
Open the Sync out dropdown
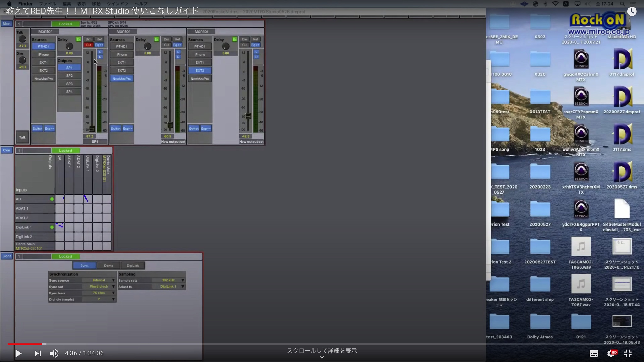click(x=99, y=287)
